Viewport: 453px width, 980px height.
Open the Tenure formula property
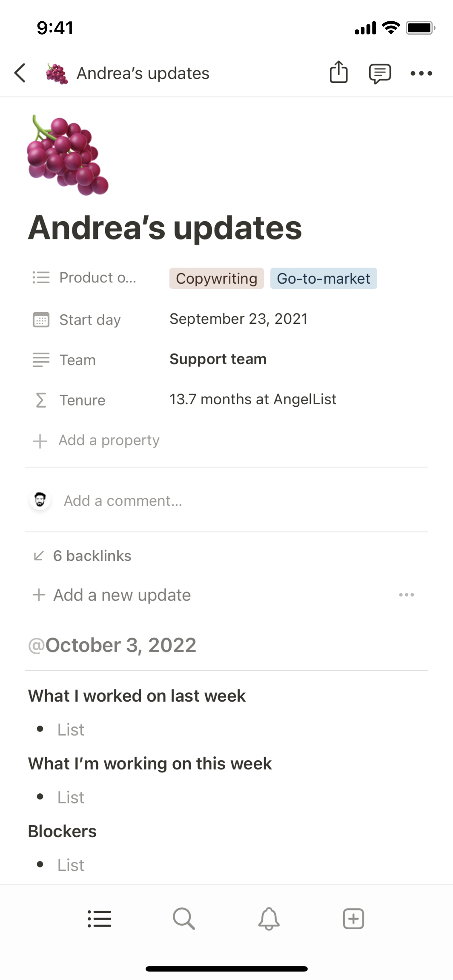[x=82, y=400]
